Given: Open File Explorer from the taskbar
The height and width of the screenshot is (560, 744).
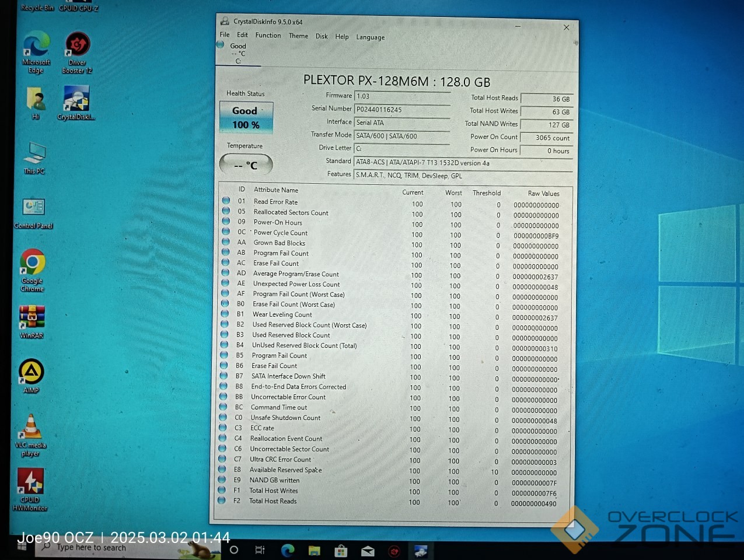Looking at the screenshot, I should click(x=315, y=550).
